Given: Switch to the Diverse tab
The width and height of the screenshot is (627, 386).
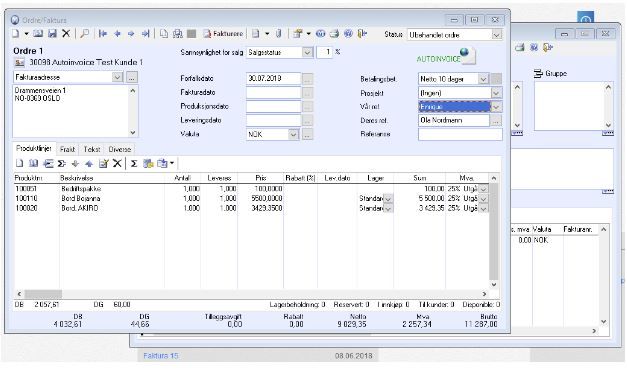Looking at the screenshot, I should click(120, 149).
